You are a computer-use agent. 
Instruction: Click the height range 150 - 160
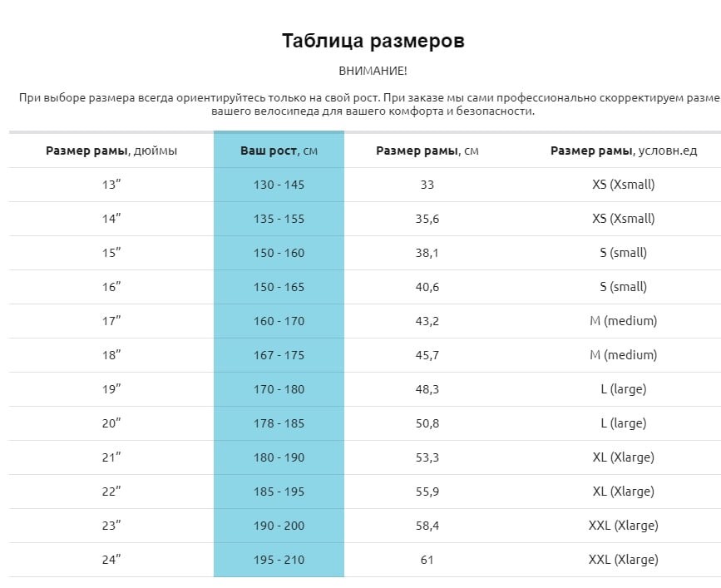(x=279, y=253)
